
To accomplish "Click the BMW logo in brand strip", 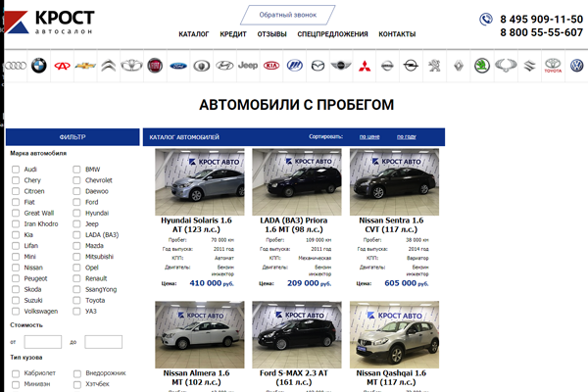I will click(x=37, y=66).
